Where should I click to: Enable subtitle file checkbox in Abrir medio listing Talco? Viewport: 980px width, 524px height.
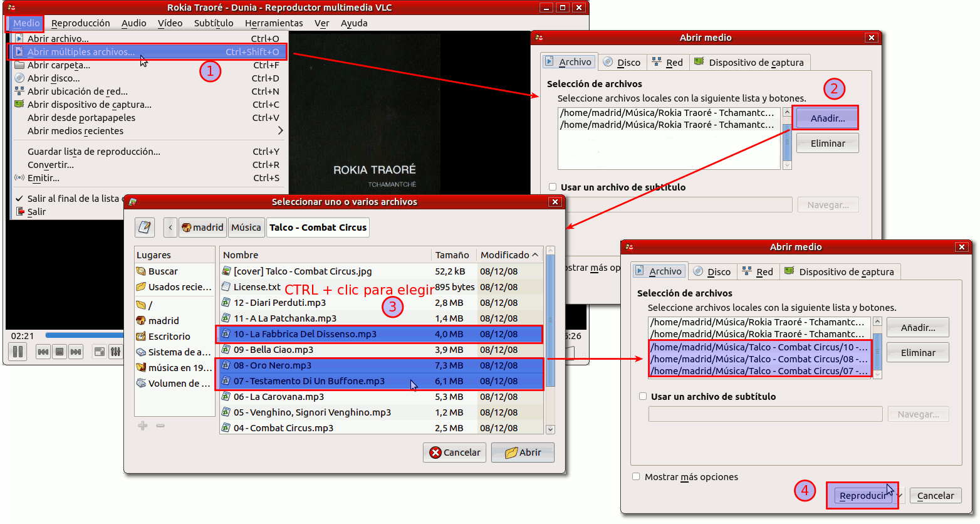click(x=643, y=396)
